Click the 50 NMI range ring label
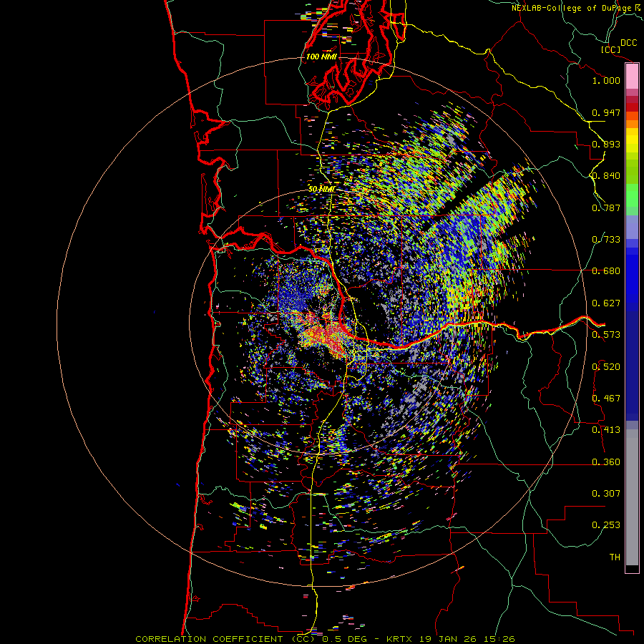Screen dimensions: 644x644 (x=321, y=189)
